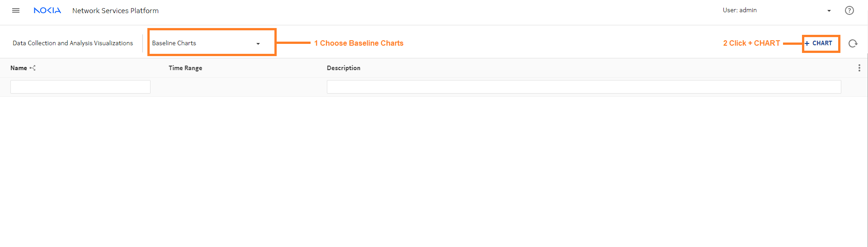Sort by the Name column header
The image size is (868, 247).
19,68
